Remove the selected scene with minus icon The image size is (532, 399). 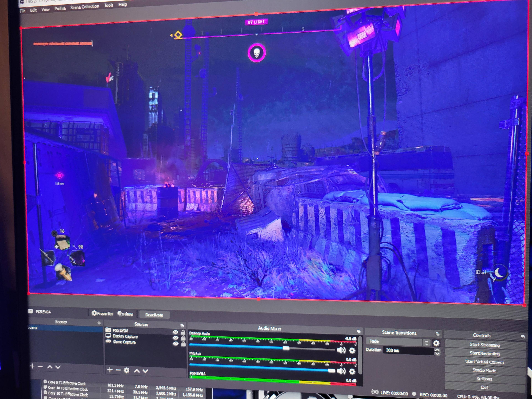tap(40, 367)
